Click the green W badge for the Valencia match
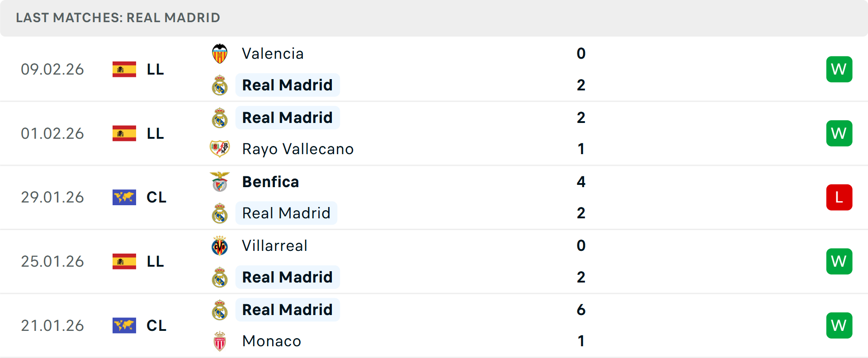868x358 pixels. pos(839,69)
